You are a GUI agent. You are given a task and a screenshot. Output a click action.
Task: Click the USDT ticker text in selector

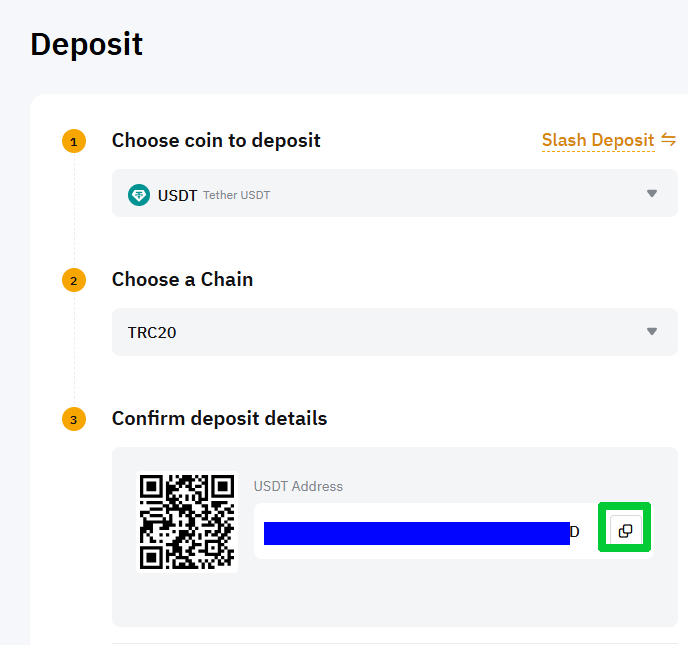click(x=177, y=195)
